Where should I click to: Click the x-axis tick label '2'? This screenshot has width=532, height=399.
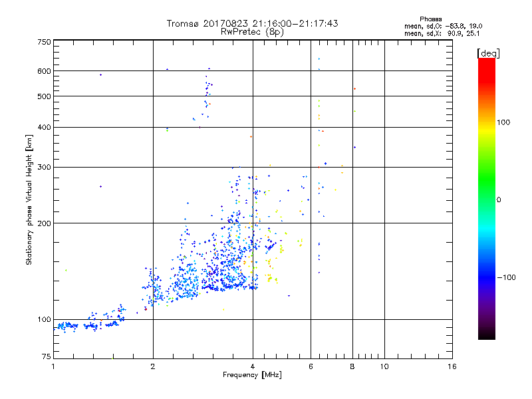point(153,366)
